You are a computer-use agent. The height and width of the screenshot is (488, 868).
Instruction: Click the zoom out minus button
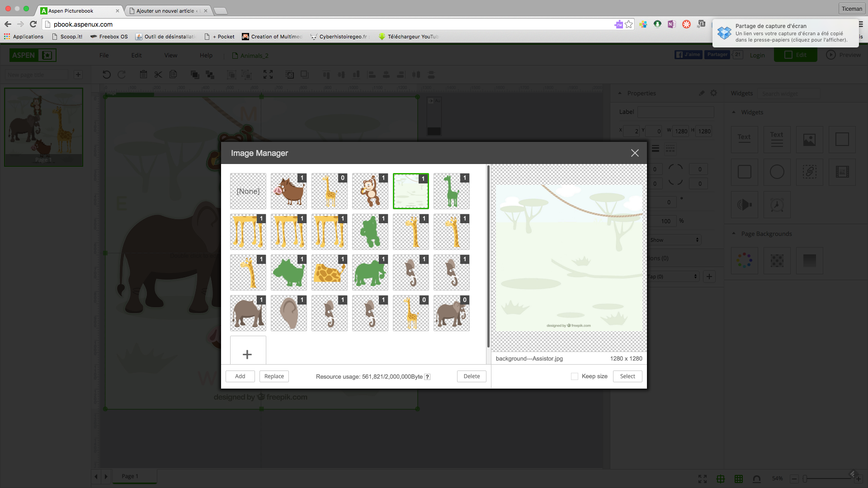click(x=794, y=479)
